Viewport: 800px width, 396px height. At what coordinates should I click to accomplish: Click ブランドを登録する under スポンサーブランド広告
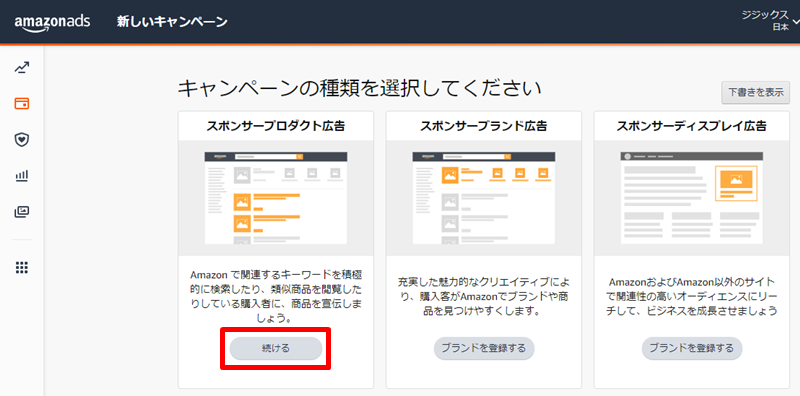click(x=484, y=349)
